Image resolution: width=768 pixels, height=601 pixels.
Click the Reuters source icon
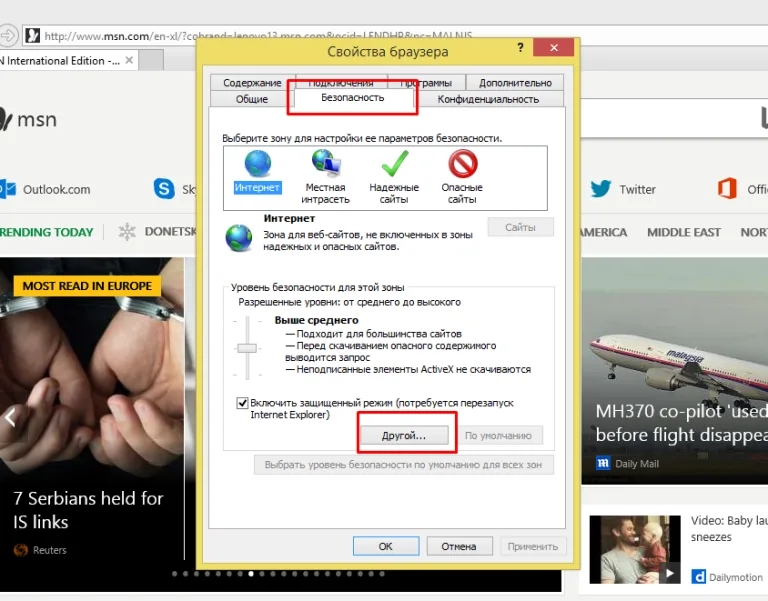point(21,550)
